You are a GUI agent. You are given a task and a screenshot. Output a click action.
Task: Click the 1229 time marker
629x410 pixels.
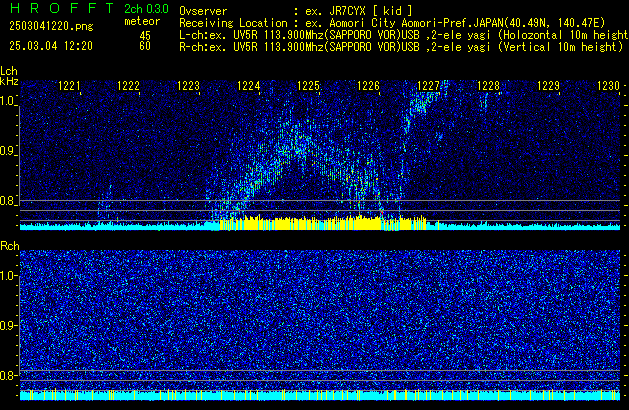[x=548, y=86]
